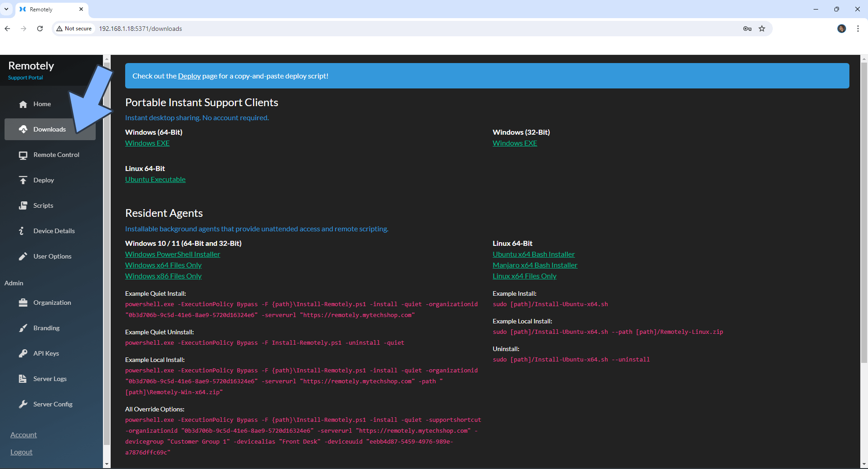Download Linux x64 Files Only
Screen dimensions: 868x469
pos(525,276)
